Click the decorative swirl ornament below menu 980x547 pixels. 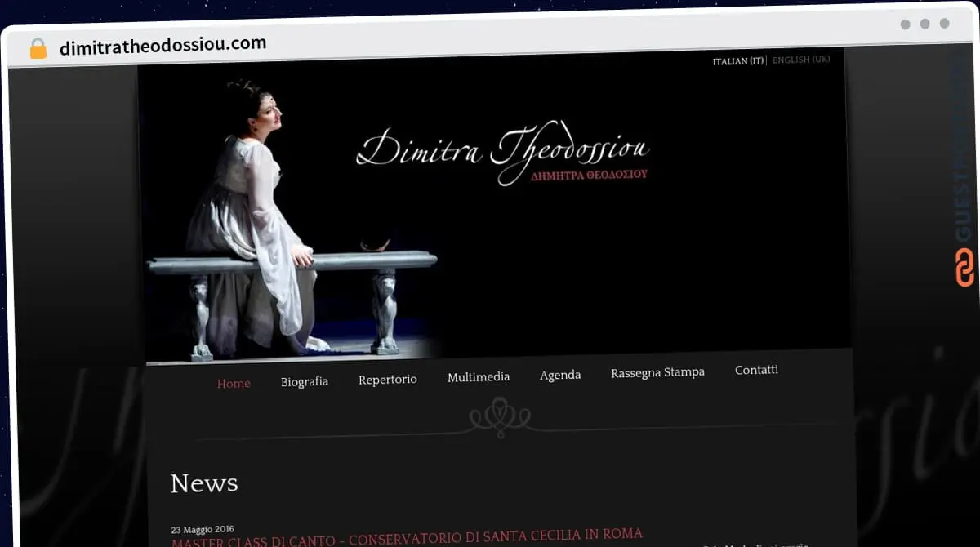point(500,417)
